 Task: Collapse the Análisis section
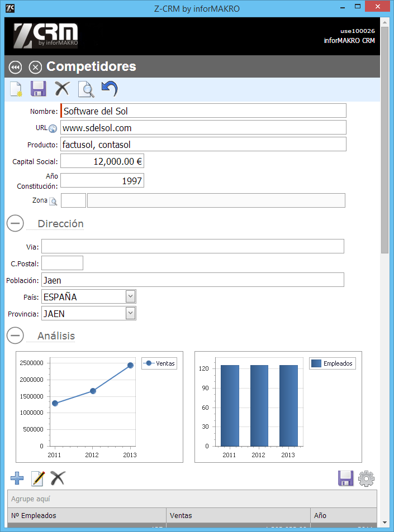tap(15, 336)
